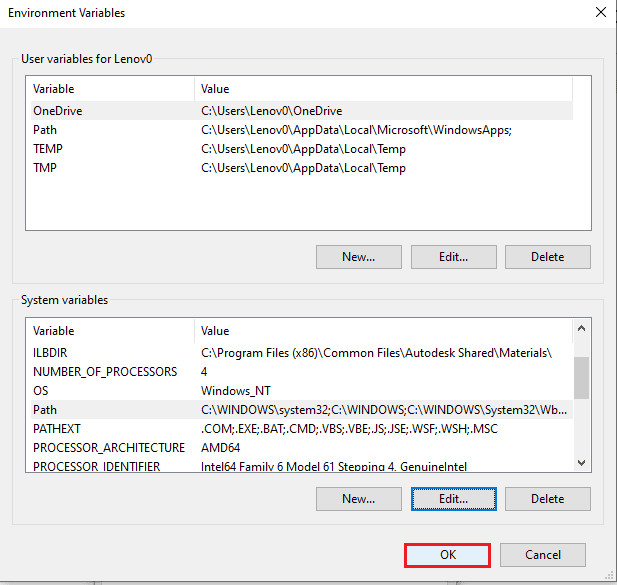This screenshot has width=617, height=585.
Task: Click New under User variables
Action: 358,256
